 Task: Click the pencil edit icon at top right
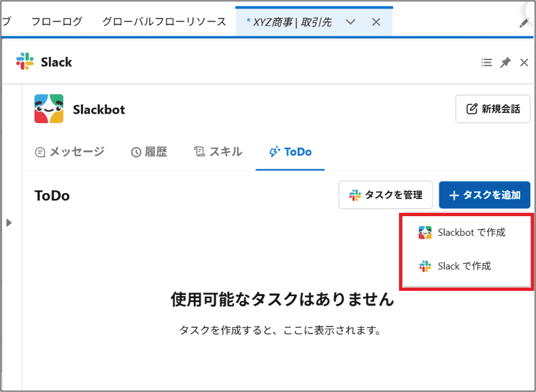tap(524, 23)
